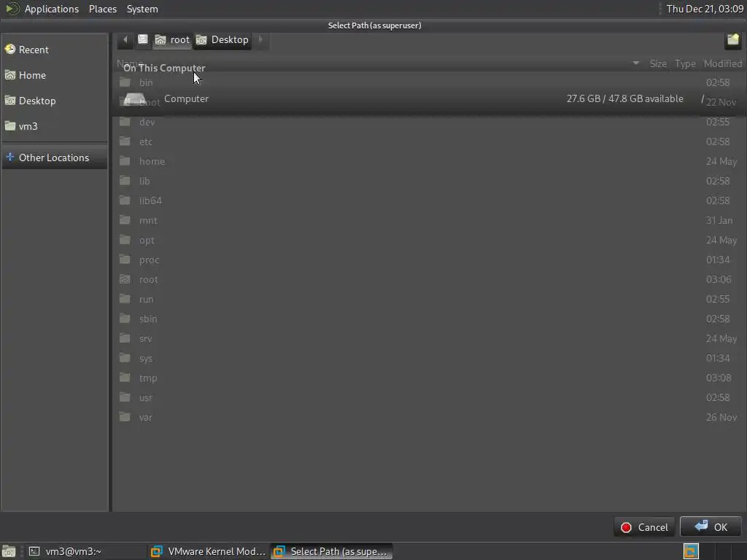Viewport: 747px width, 560px height.
Task: Create a new folder with top-right icon
Action: pyautogui.click(x=732, y=40)
